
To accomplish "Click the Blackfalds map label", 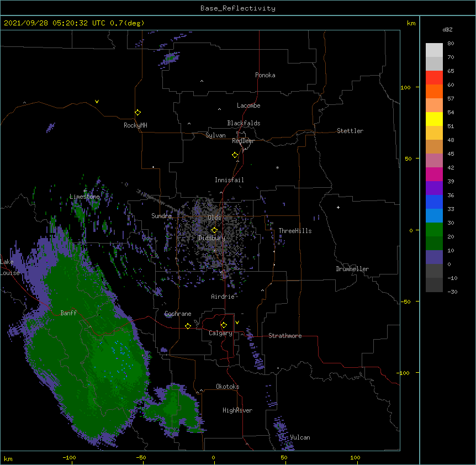I will pyautogui.click(x=244, y=123).
